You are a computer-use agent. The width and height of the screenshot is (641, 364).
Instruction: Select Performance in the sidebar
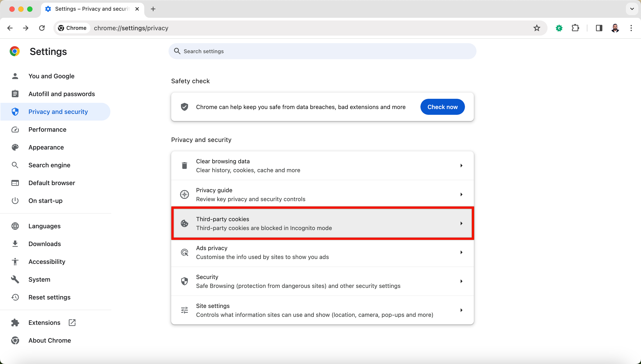pyautogui.click(x=47, y=129)
